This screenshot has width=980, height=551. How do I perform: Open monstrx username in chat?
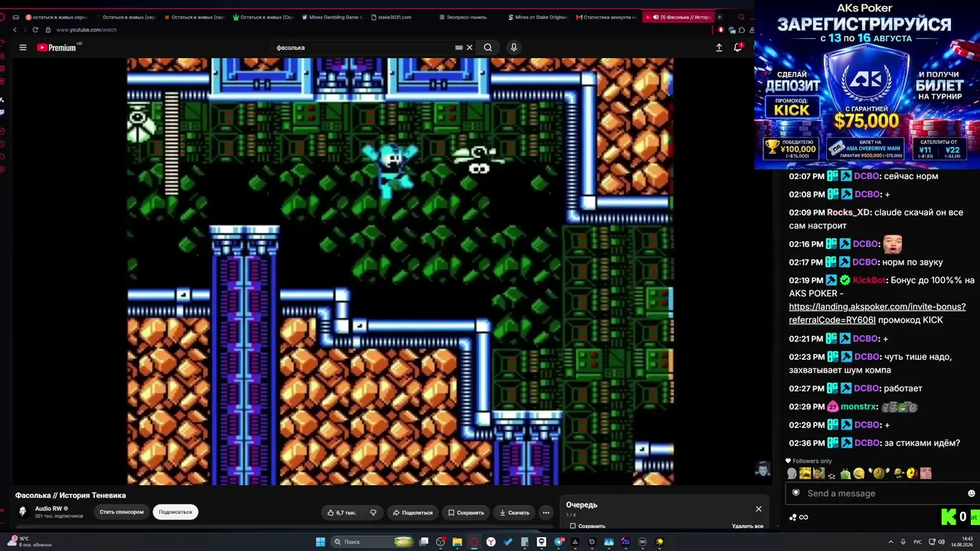pyautogui.click(x=858, y=407)
